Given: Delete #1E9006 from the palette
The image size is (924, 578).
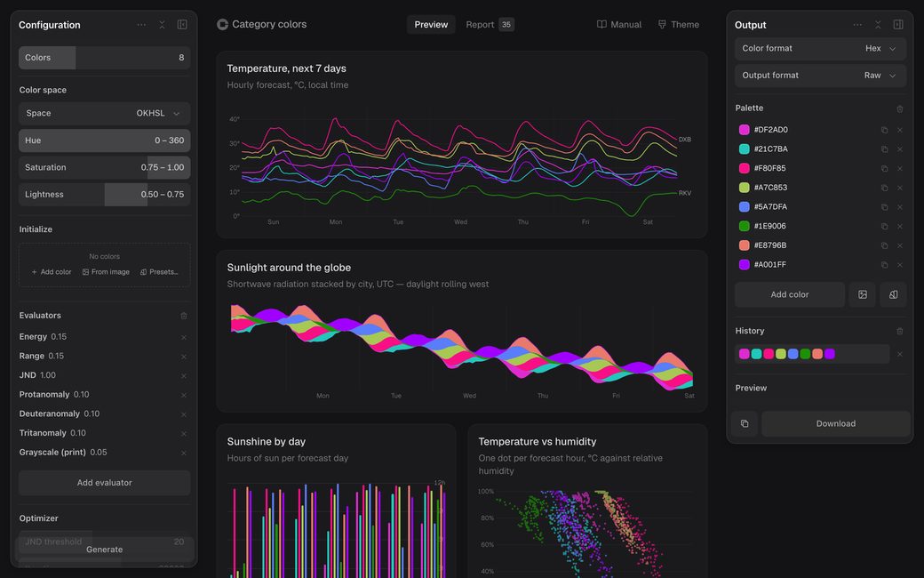Looking at the screenshot, I should [x=900, y=227].
